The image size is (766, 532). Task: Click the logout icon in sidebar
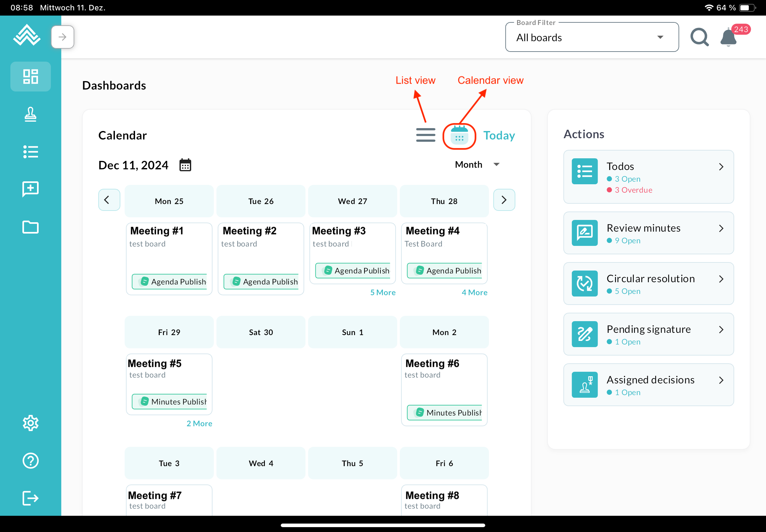(30, 498)
